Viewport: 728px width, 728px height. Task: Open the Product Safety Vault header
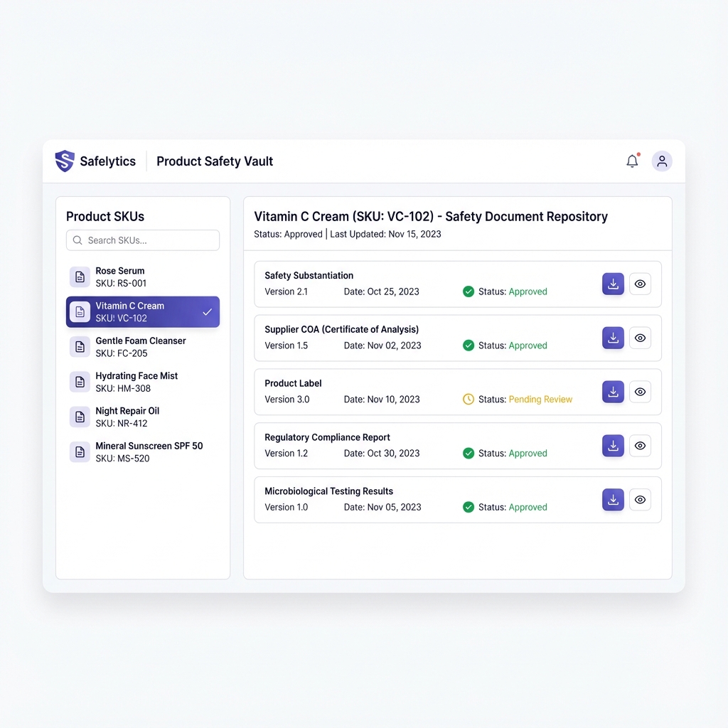click(x=214, y=161)
